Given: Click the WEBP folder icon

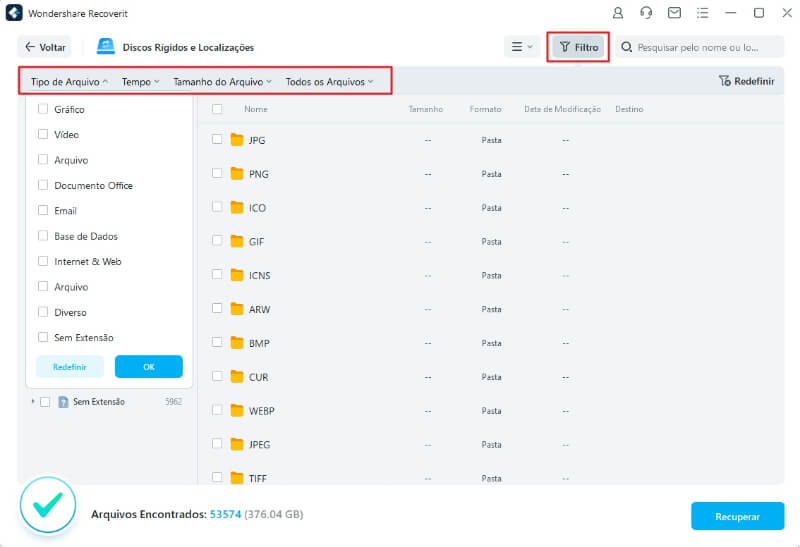Looking at the screenshot, I should click(237, 410).
